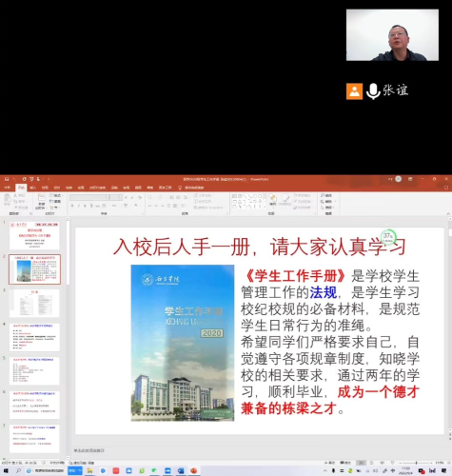Center-align the text
The width and height of the screenshot is (452, 476).
point(156,206)
